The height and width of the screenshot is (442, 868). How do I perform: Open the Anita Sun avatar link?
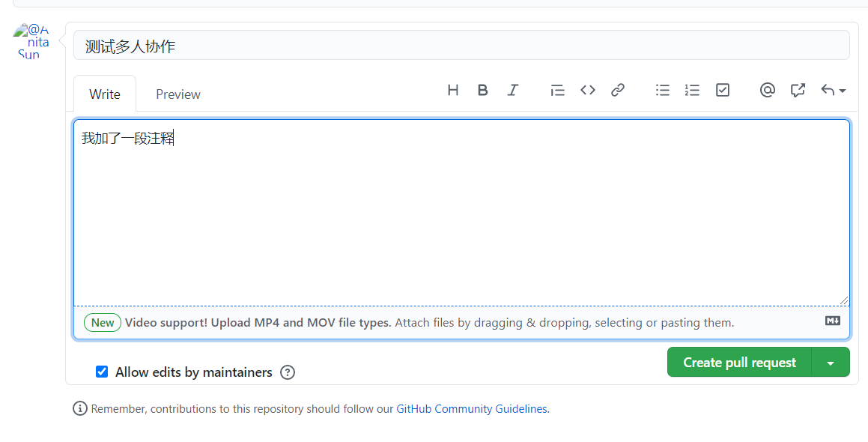[x=31, y=41]
